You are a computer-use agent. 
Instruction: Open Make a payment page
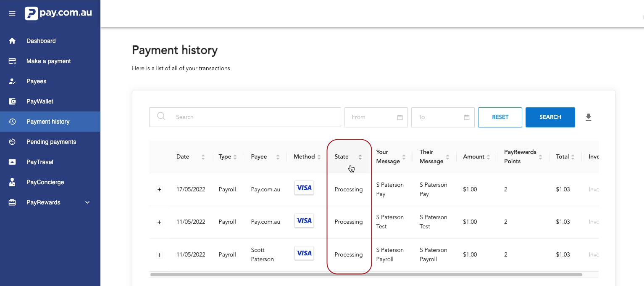(48, 61)
